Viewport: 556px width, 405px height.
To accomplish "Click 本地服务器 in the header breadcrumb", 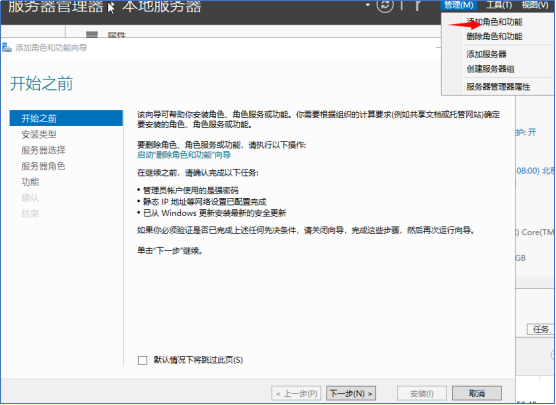I will point(162,6).
